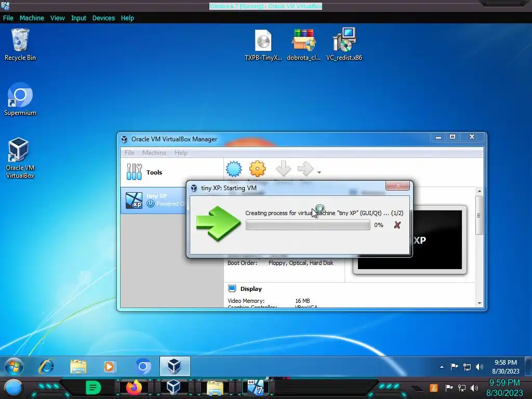532x399 pixels.
Task: Open Windows Explorer from the guest taskbar
Action: 78,366
